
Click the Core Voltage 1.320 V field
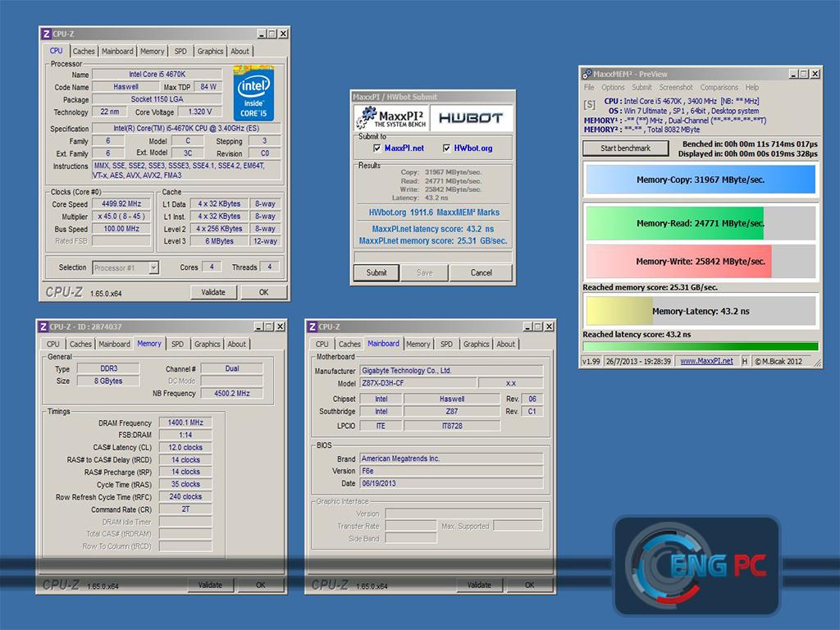200,112
